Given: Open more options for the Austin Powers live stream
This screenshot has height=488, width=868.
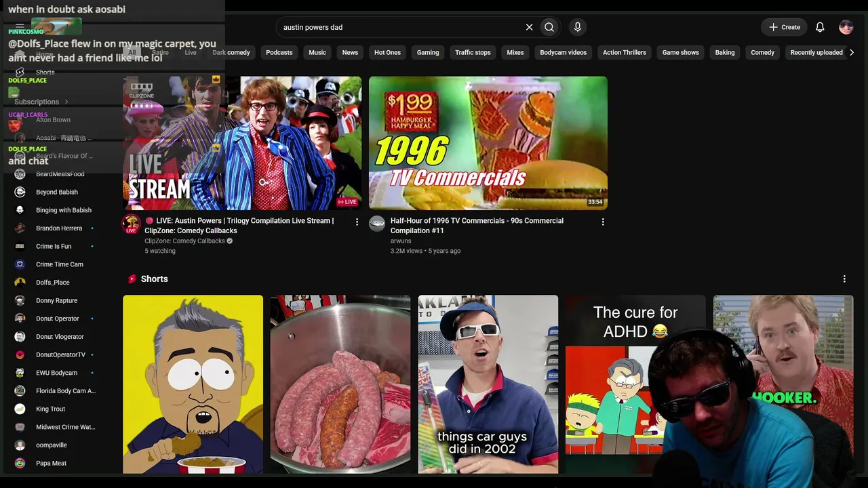Looking at the screenshot, I should point(357,222).
